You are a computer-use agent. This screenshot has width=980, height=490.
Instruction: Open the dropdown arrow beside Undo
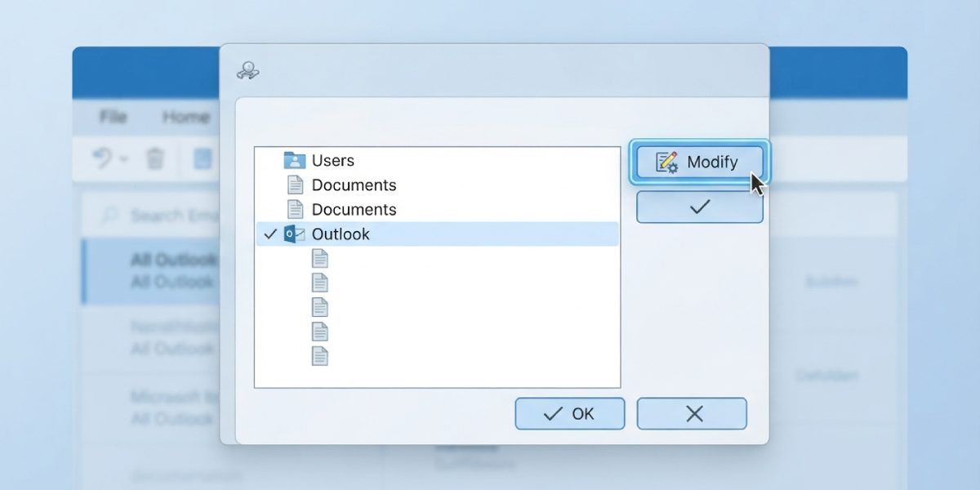click(x=123, y=159)
